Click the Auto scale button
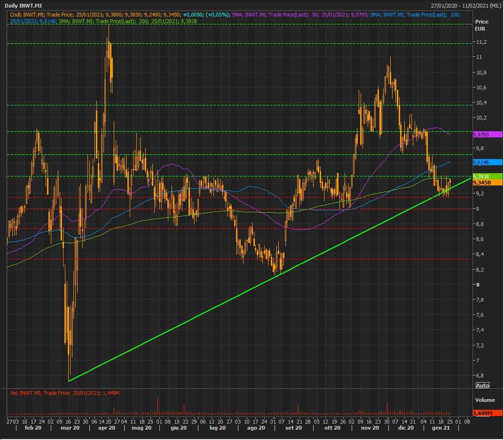 tap(482, 385)
